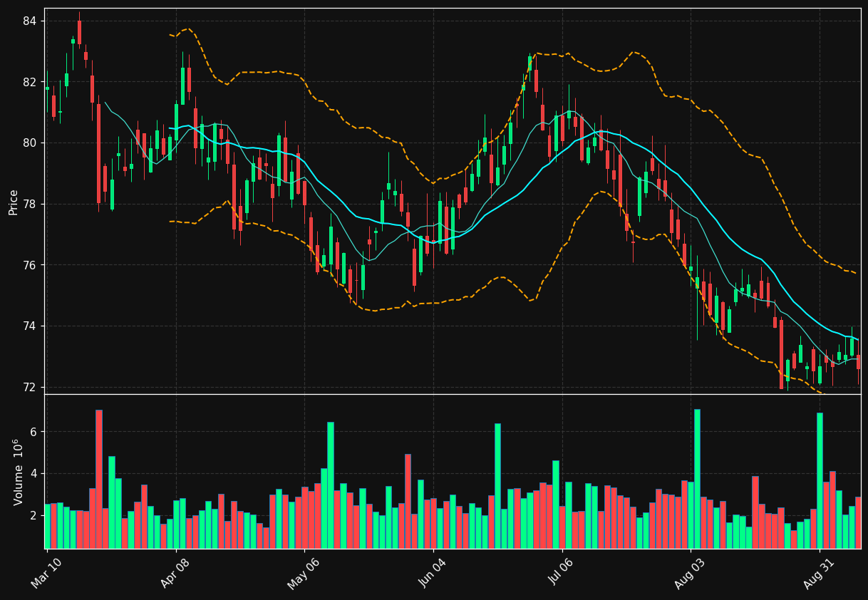868x600 pixels.
Task: Select the 6 tick on Volume axis
Action: (33, 432)
